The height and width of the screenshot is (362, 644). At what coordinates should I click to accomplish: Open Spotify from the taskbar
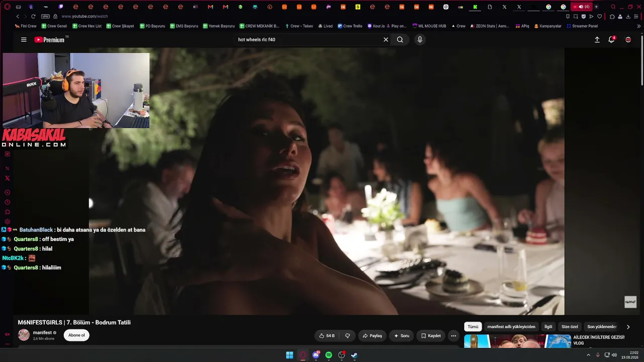click(329, 355)
